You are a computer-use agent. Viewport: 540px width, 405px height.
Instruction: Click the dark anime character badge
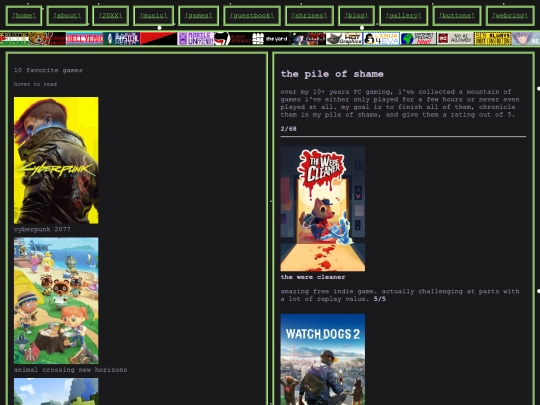point(308,39)
